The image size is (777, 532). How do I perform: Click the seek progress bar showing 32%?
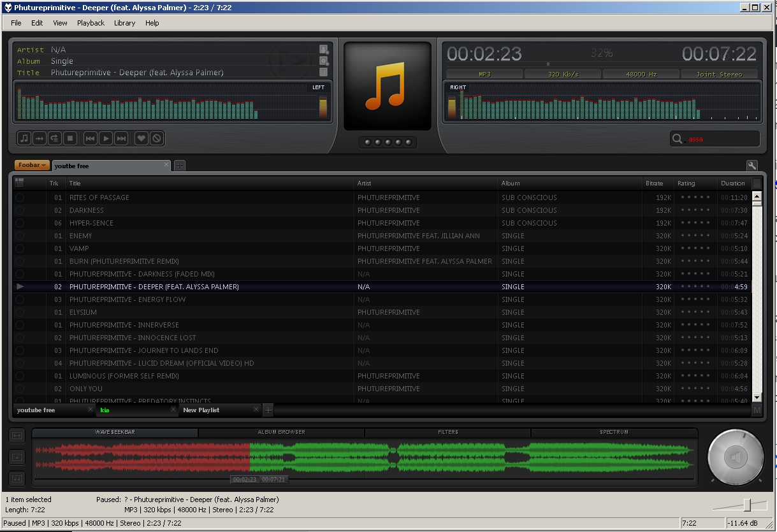pos(602,64)
